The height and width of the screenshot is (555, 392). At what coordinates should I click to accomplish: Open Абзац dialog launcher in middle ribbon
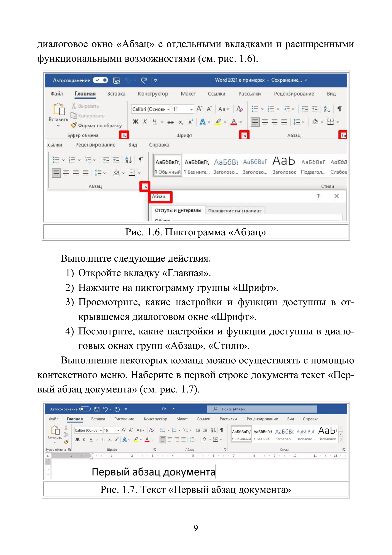(145, 186)
